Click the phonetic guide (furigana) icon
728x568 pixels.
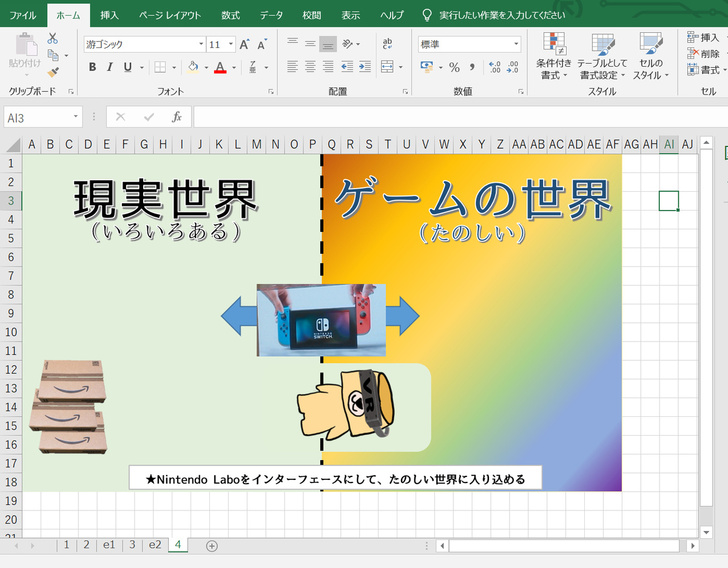tap(252, 67)
